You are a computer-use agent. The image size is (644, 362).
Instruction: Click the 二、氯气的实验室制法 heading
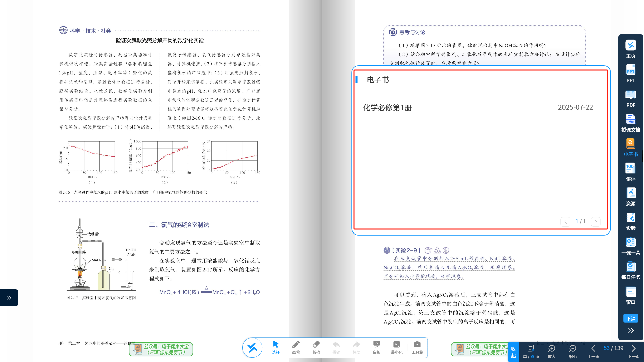179,225
